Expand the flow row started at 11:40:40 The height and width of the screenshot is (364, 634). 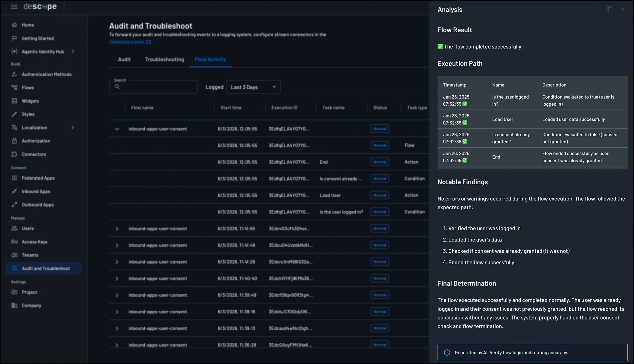click(117, 279)
